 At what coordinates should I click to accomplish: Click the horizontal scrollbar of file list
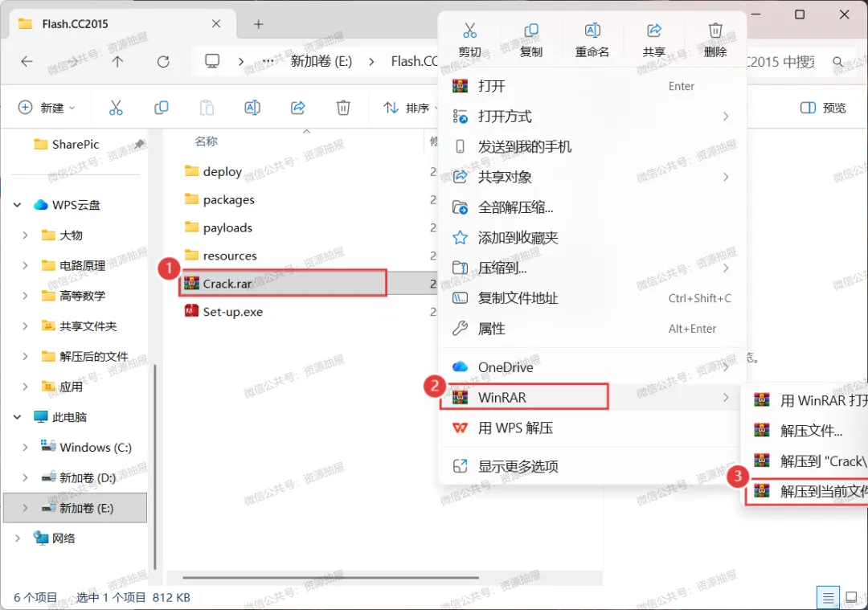(330, 577)
